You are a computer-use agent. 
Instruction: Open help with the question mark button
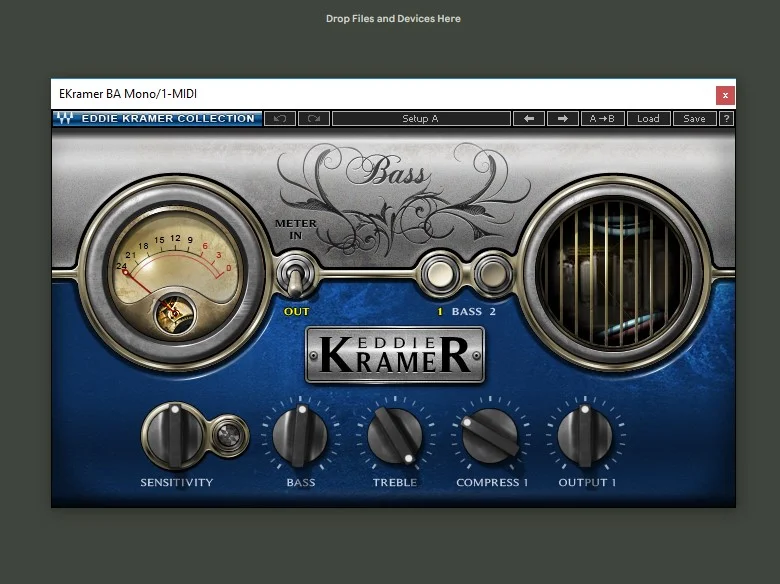pos(726,119)
